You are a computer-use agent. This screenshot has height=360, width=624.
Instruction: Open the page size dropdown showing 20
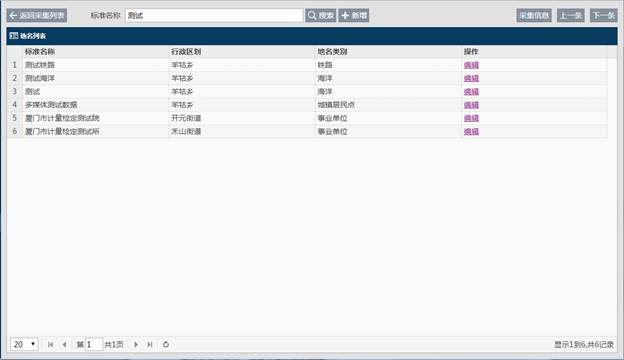point(24,344)
